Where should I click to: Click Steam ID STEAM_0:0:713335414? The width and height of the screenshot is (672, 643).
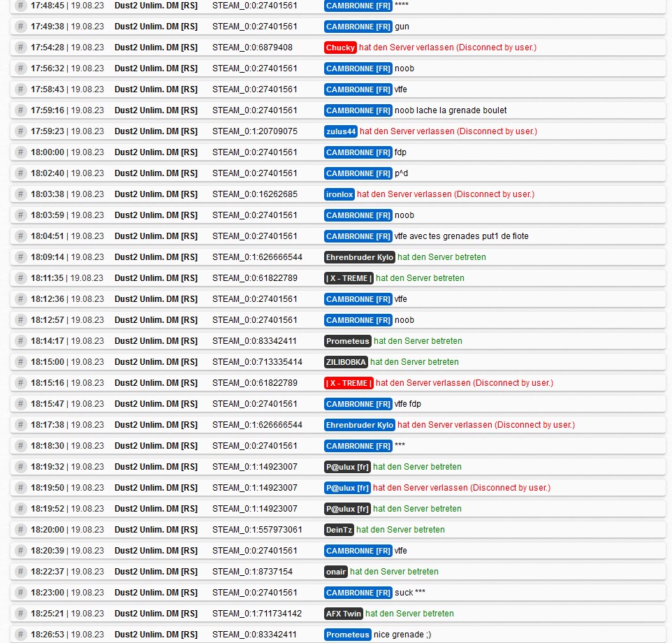[x=257, y=363]
